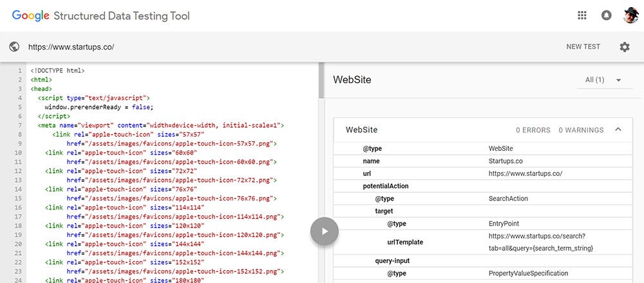Open the account profile avatar
This screenshot has width=644, height=283.
631,15
